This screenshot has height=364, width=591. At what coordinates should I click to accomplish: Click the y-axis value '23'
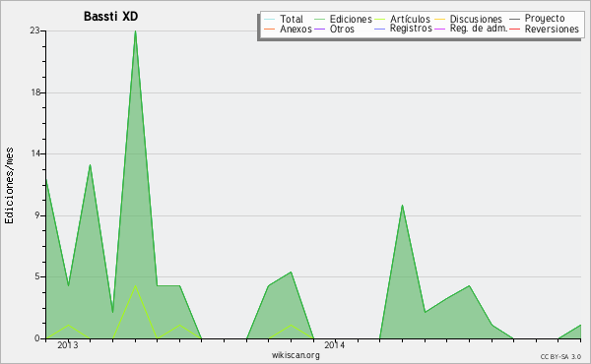[35, 30]
